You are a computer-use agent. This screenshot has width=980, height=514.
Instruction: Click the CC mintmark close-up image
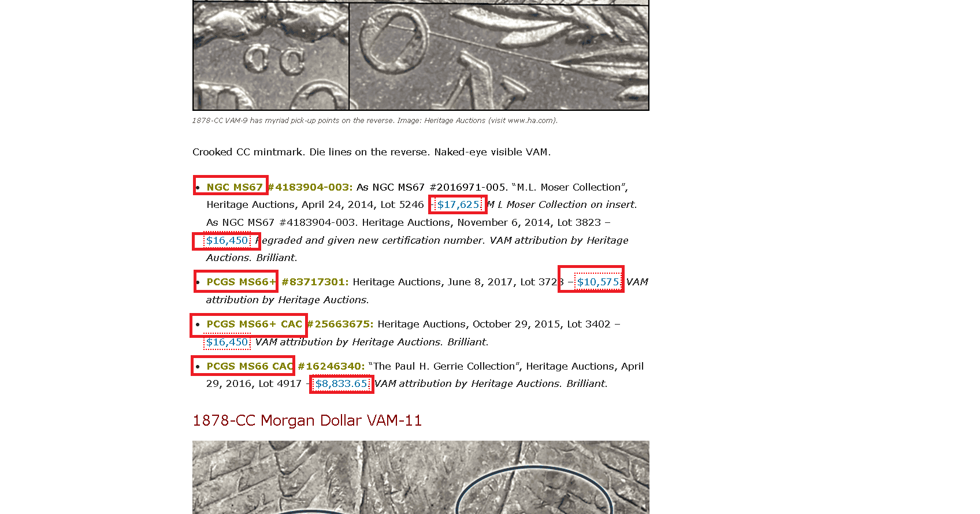270,57
